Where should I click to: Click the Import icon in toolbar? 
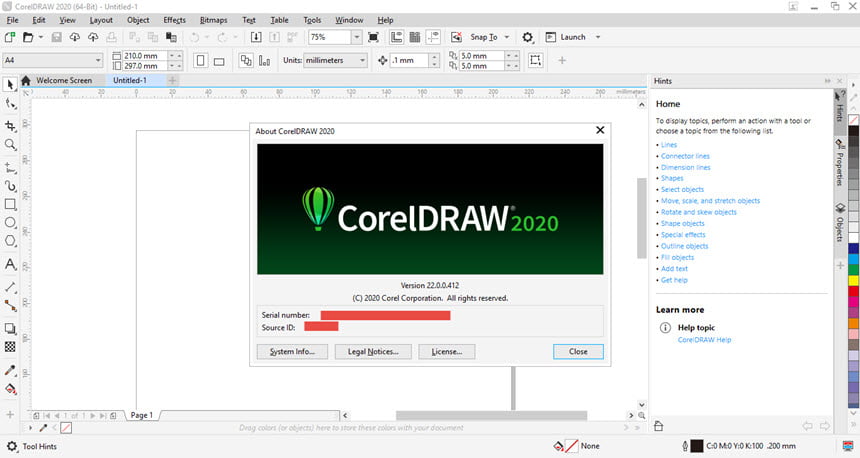point(256,37)
